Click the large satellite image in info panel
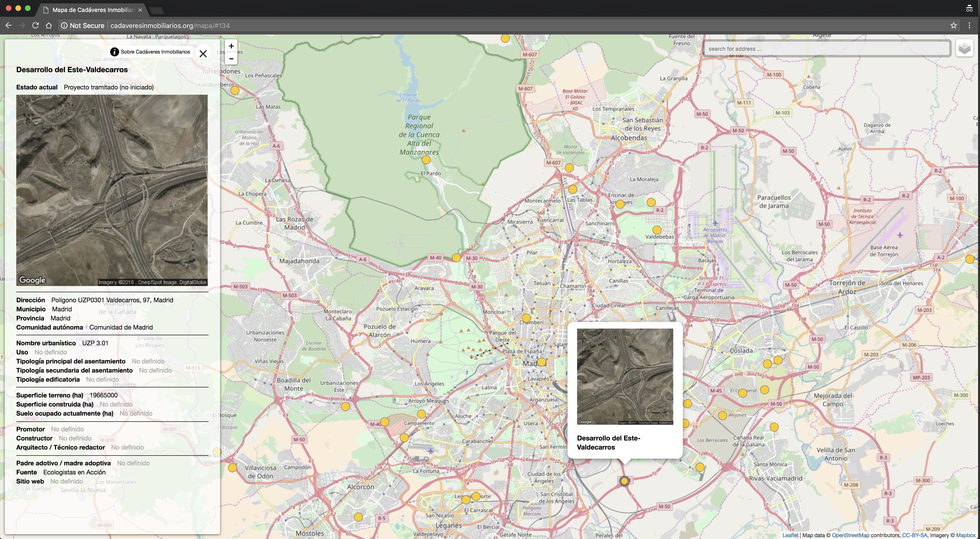980x539 pixels. [x=112, y=190]
